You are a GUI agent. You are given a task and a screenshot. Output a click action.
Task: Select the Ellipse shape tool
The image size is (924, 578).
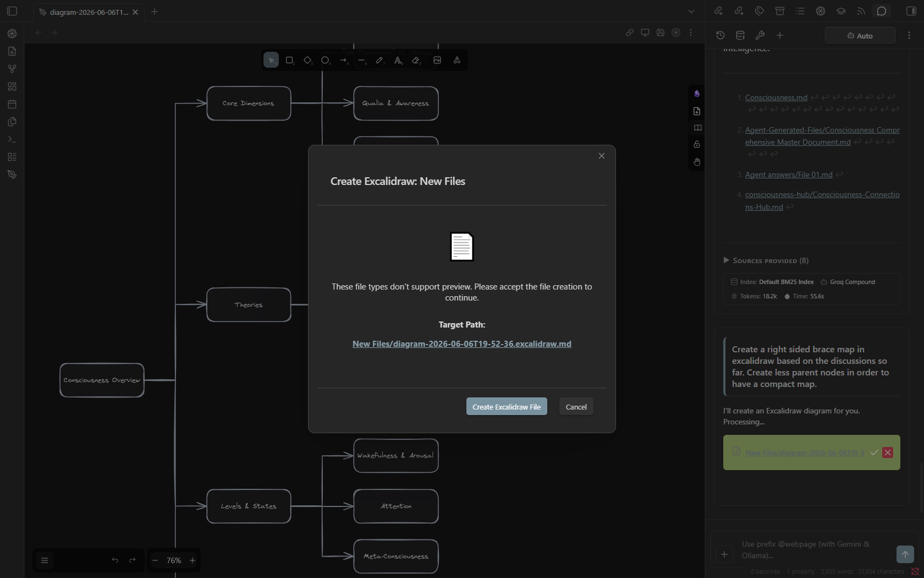click(326, 60)
